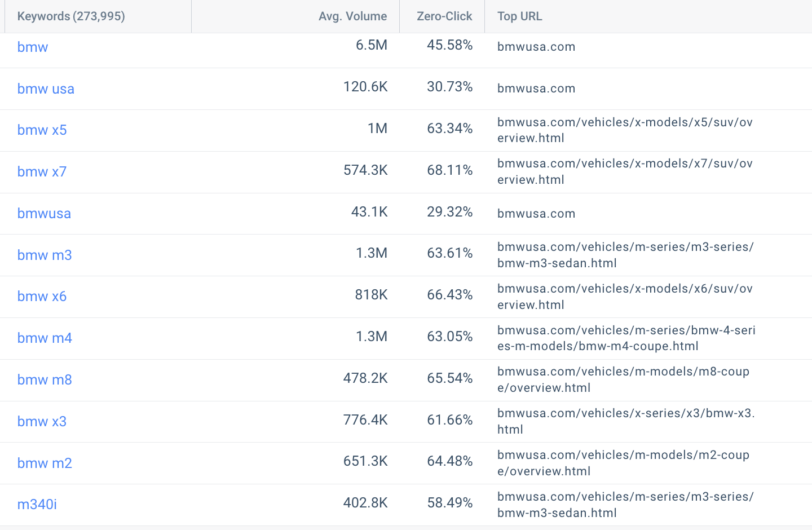Open the "bmw x5" keyword details
Screen dimensions: 812x530
click(x=42, y=130)
